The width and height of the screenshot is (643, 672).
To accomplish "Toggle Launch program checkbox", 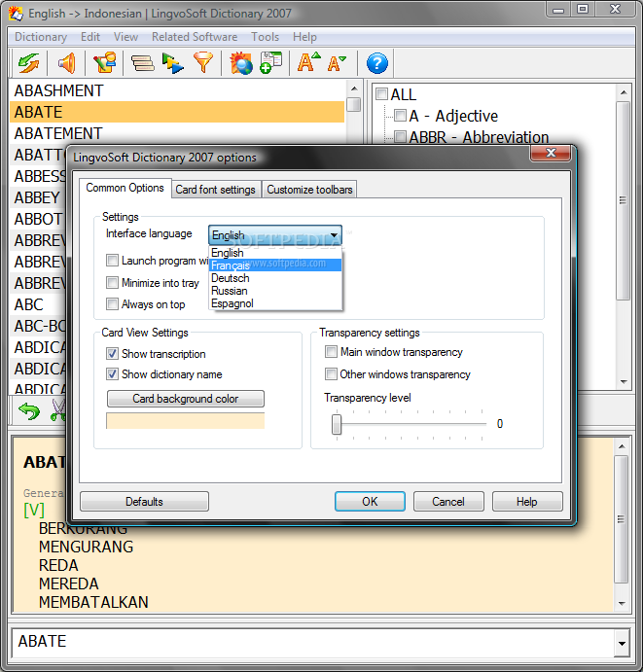I will tap(112, 260).
